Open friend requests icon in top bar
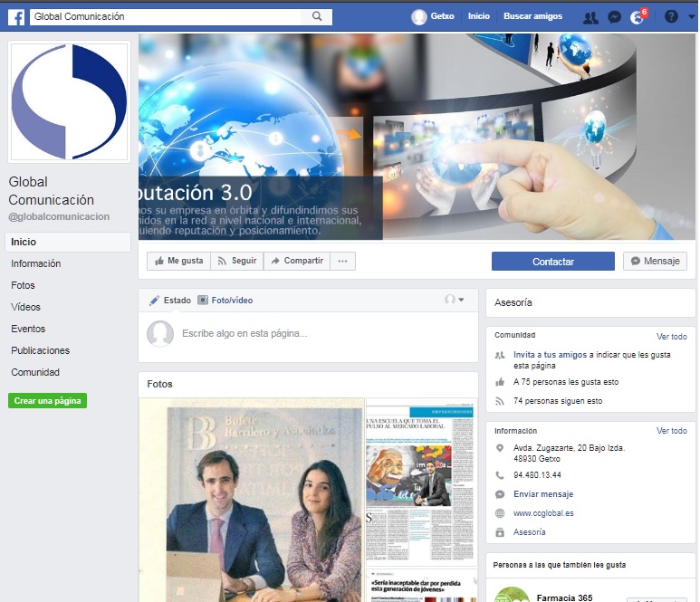 coord(590,17)
